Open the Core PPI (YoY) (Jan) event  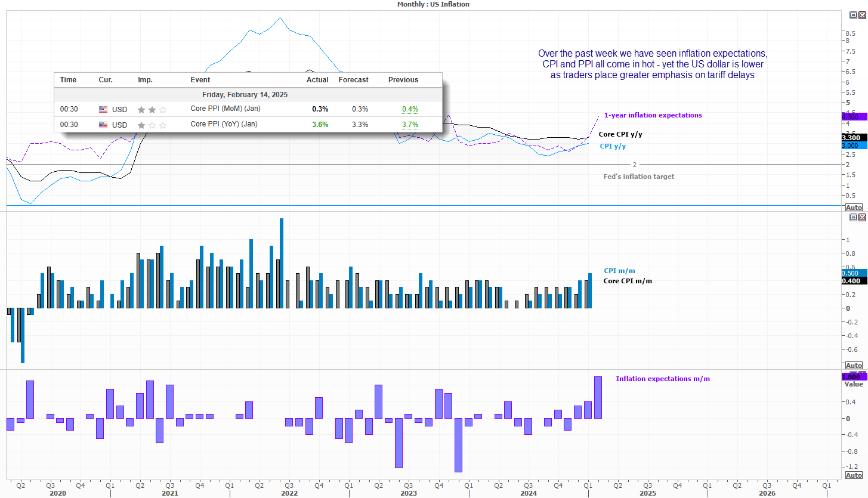(224, 124)
